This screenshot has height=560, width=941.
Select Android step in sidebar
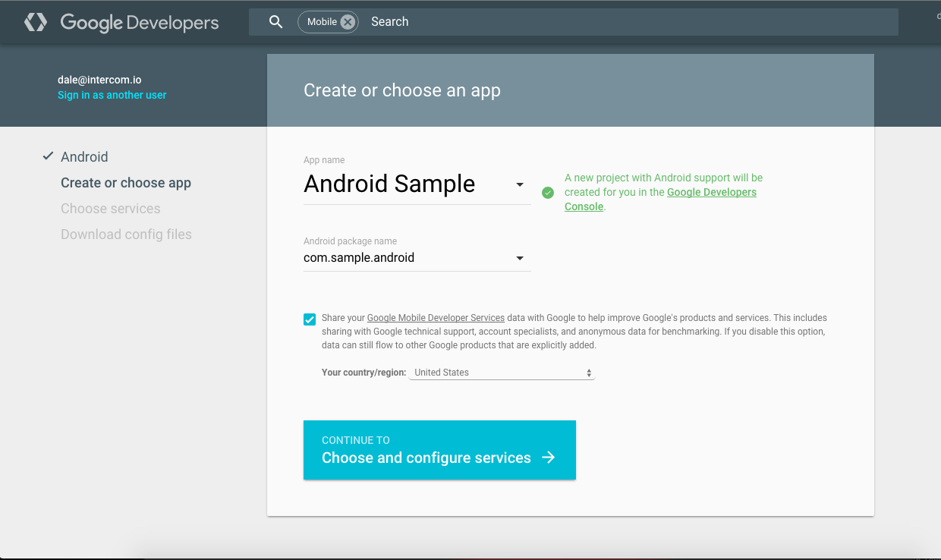coord(84,157)
